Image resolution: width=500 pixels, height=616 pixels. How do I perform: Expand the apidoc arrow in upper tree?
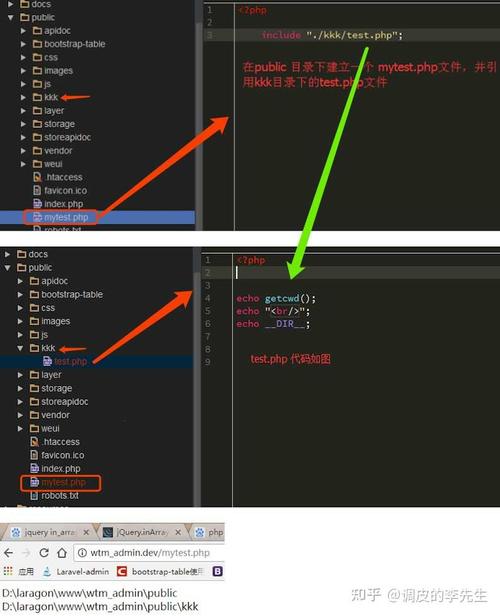23,30
